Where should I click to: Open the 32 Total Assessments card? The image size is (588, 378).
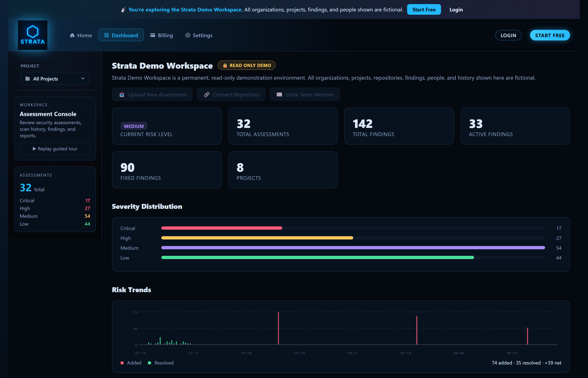click(x=283, y=126)
